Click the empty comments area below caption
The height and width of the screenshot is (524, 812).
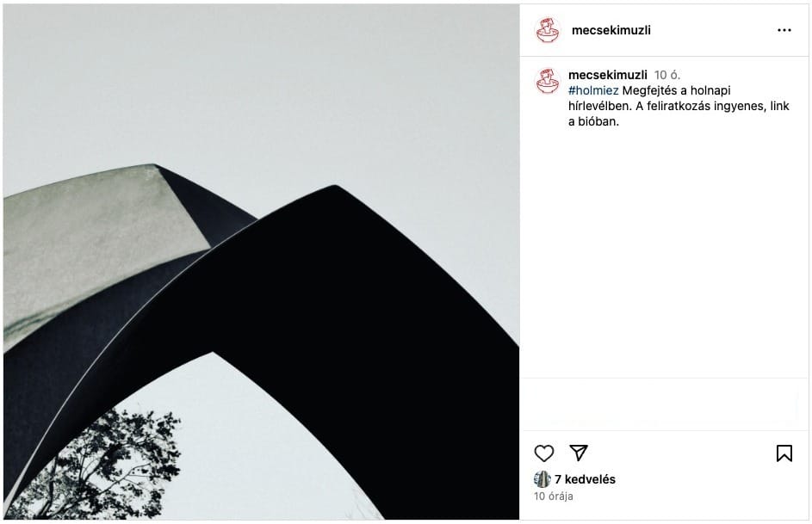click(665, 254)
